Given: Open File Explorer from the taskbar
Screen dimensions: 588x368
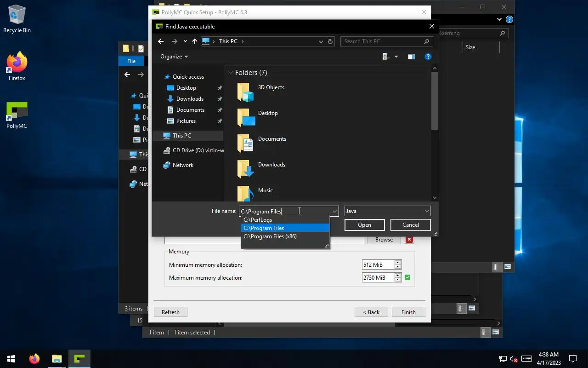Looking at the screenshot, I should [x=57, y=359].
